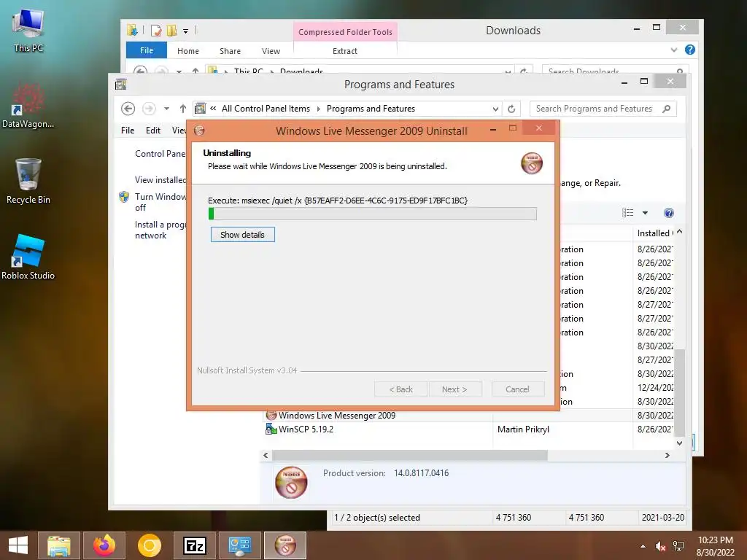Select All Control Panel Items breadcrumb
747x560 pixels.
[x=266, y=109]
